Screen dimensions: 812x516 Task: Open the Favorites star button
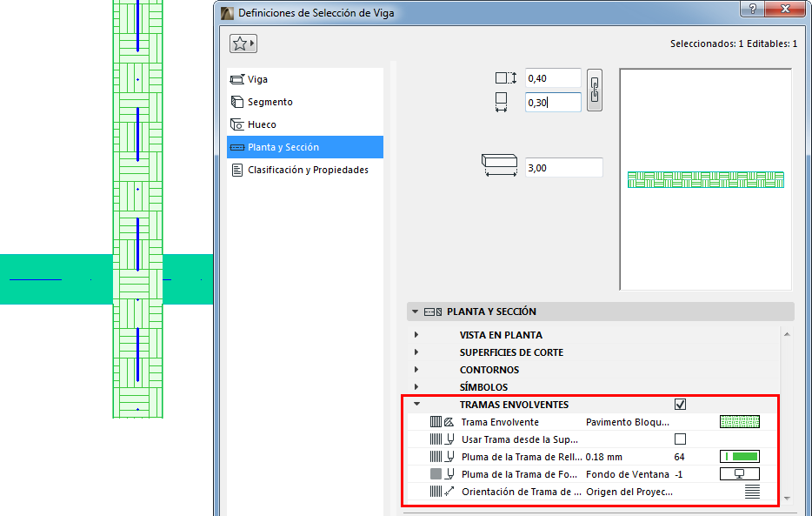click(x=243, y=44)
